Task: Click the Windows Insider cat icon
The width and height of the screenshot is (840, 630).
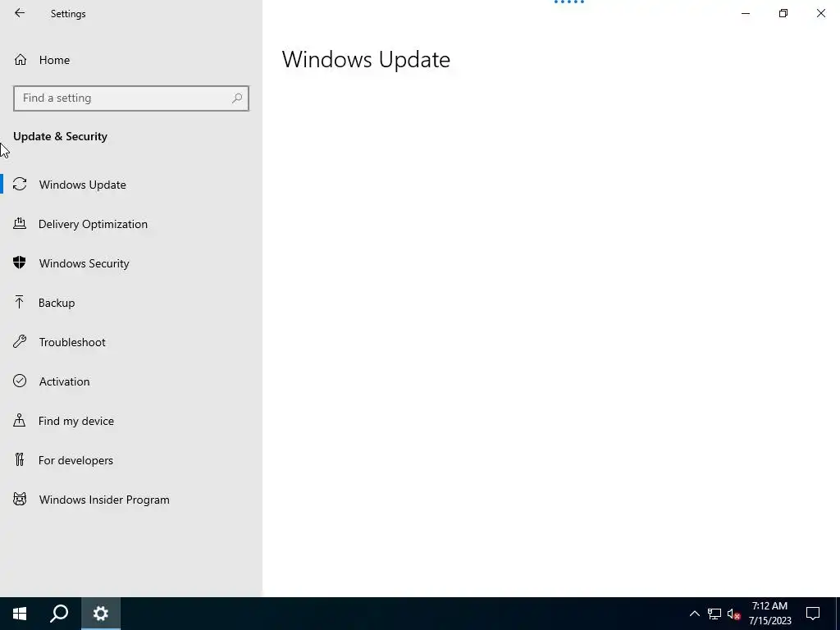Action: coord(20,500)
